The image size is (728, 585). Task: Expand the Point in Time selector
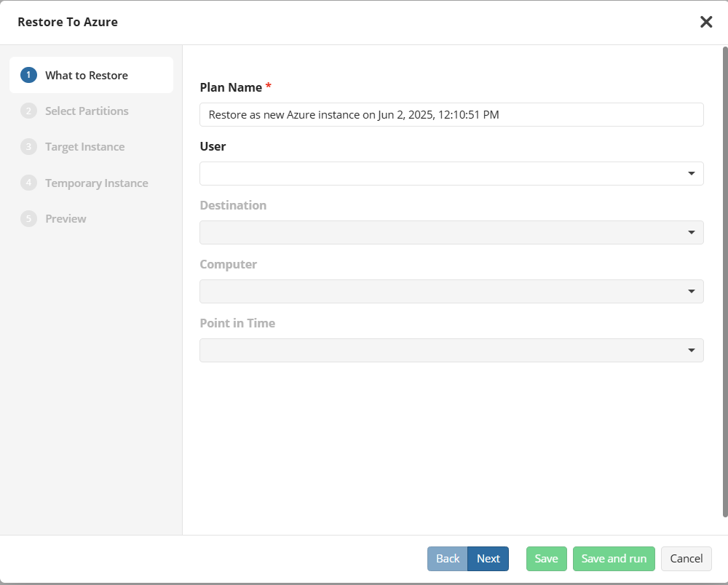691,350
